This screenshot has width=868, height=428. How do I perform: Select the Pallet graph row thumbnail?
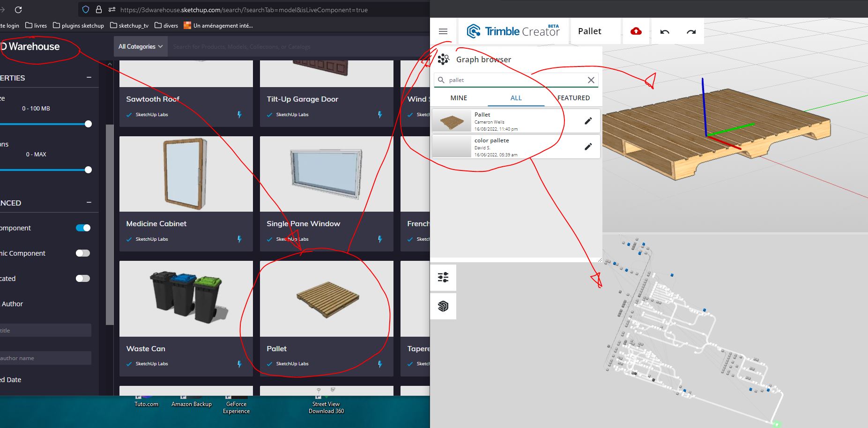[x=452, y=121]
